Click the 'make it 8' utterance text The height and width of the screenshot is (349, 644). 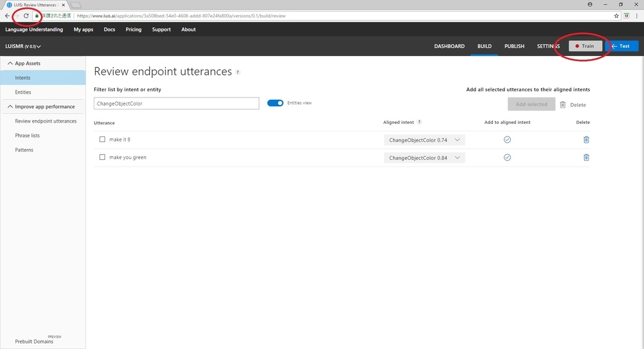coord(119,140)
